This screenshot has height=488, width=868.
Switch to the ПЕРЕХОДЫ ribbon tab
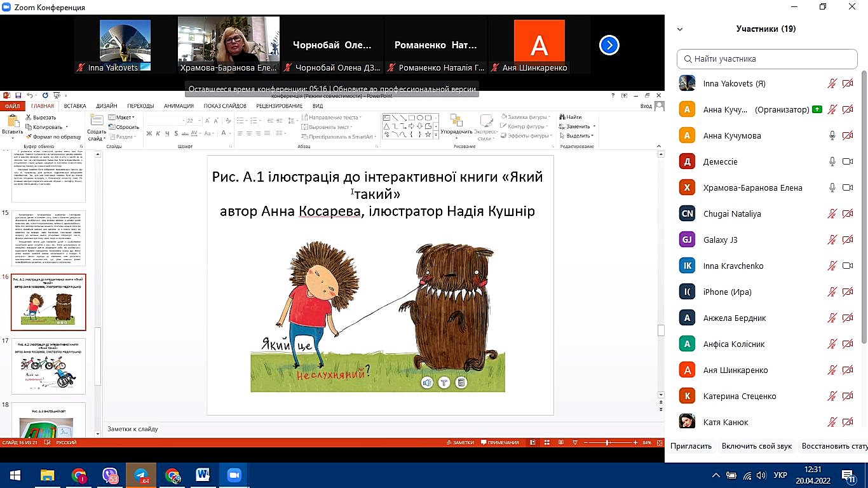[x=140, y=106]
